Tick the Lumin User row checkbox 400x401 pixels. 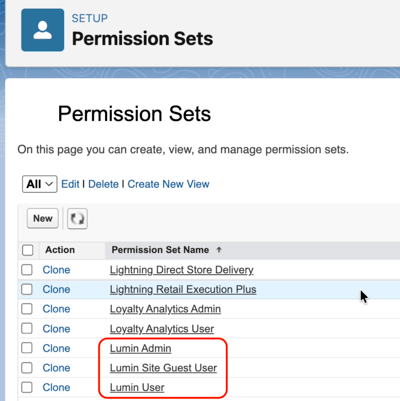point(27,387)
